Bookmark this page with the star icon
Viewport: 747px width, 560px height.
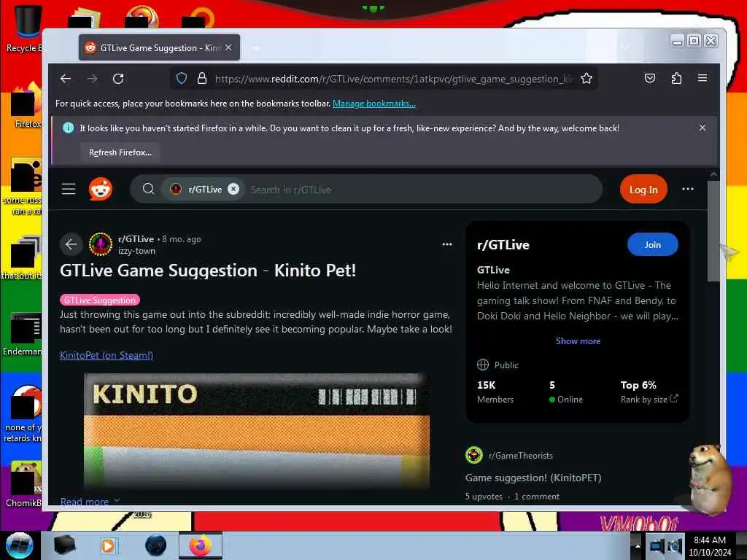(x=587, y=79)
